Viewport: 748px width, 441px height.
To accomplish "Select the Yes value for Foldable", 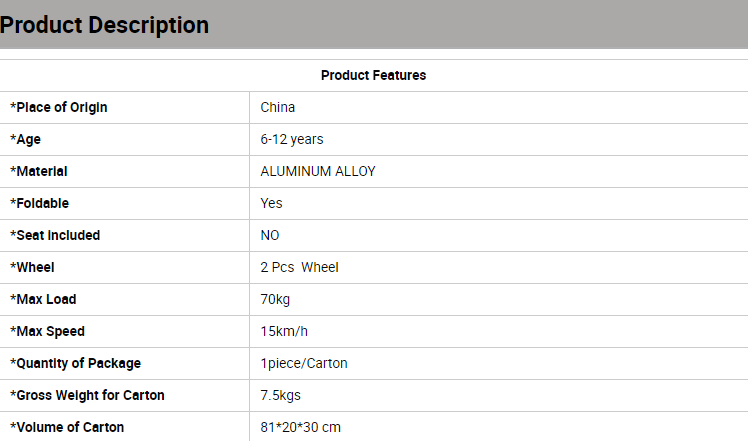I will (271, 203).
